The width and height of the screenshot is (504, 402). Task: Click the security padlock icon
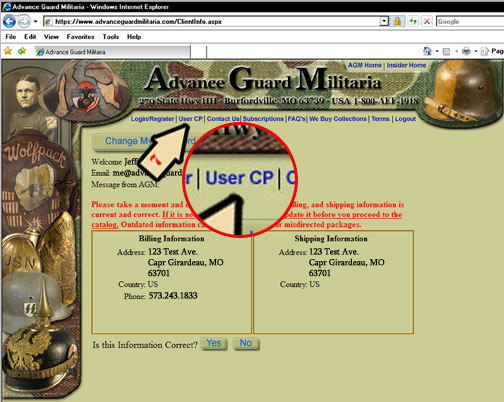[x=397, y=22]
